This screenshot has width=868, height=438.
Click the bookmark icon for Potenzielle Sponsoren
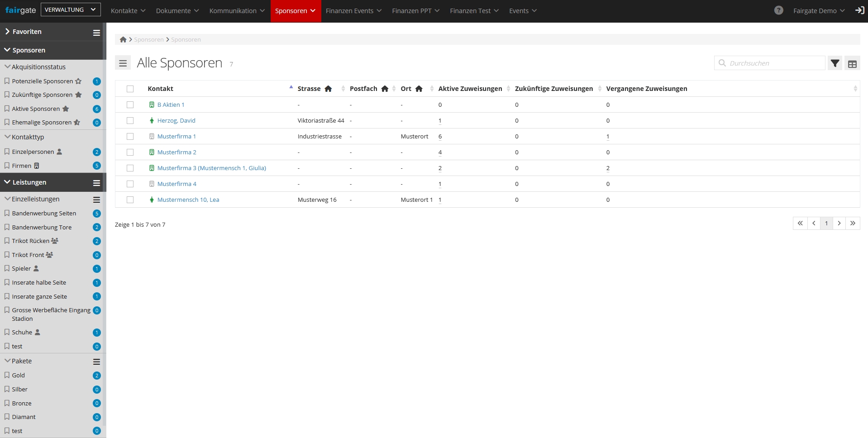(7, 81)
